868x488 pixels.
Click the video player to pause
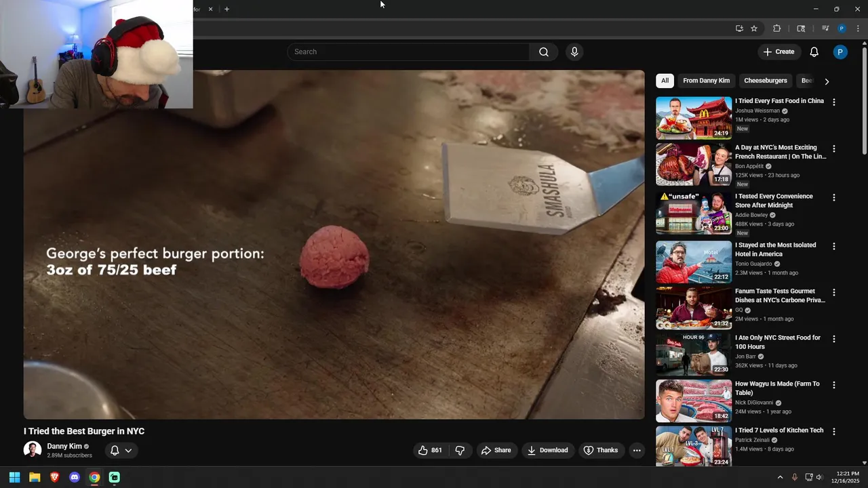pos(334,245)
